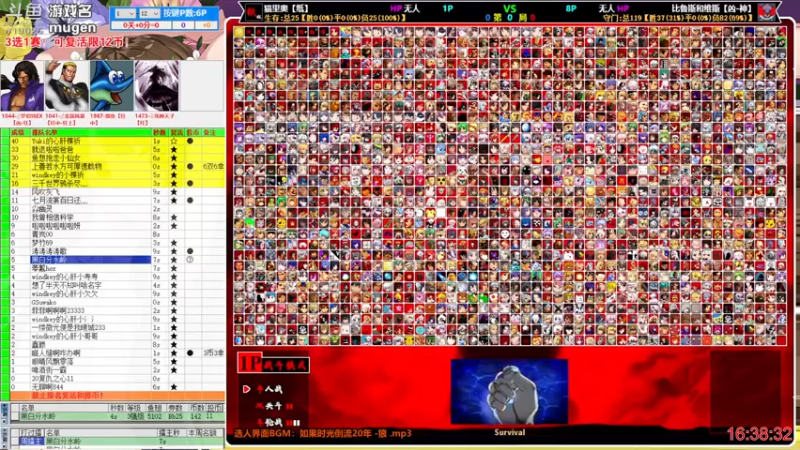Open the dropdown showing value 12
The height and width of the screenshot is (450, 800).
pos(149,13)
